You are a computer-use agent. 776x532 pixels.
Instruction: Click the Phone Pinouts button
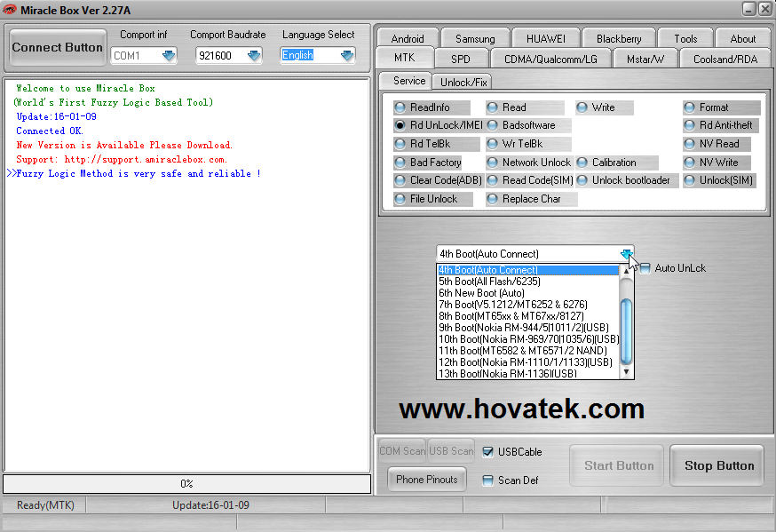pyautogui.click(x=427, y=480)
